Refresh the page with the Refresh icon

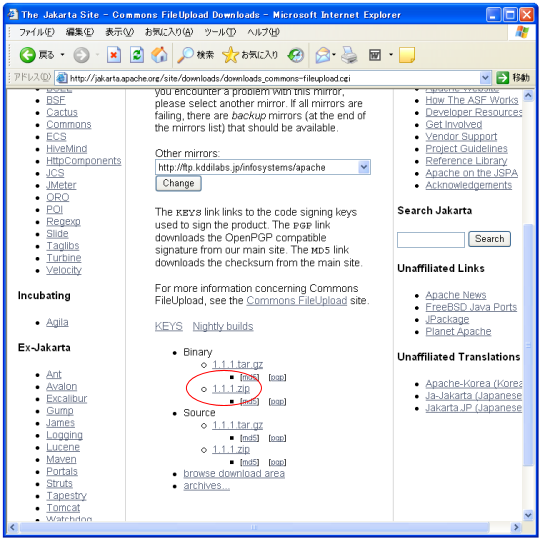[x=137, y=55]
